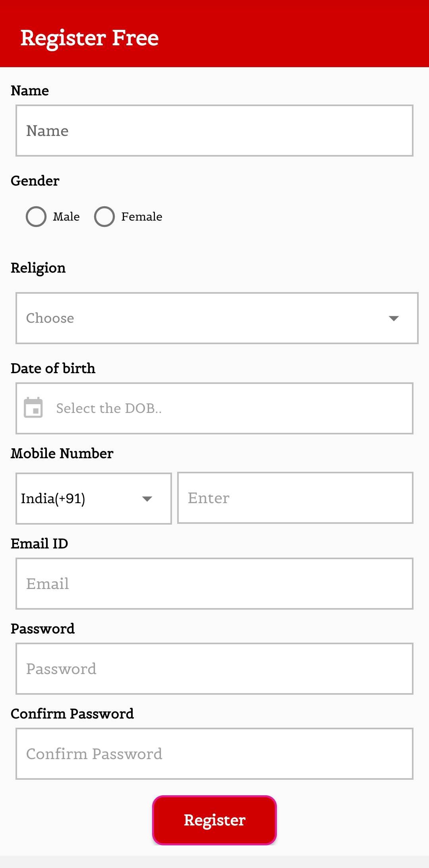Image resolution: width=429 pixels, height=868 pixels.
Task: Click the Religion dropdown arrow
Action: [x=394, y=318]
